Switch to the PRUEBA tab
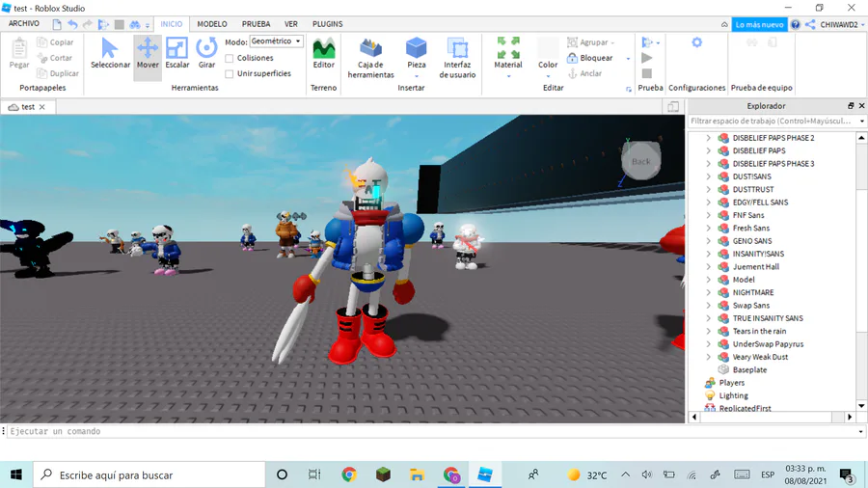The image size is (868, 488). (x=256, y=24)
